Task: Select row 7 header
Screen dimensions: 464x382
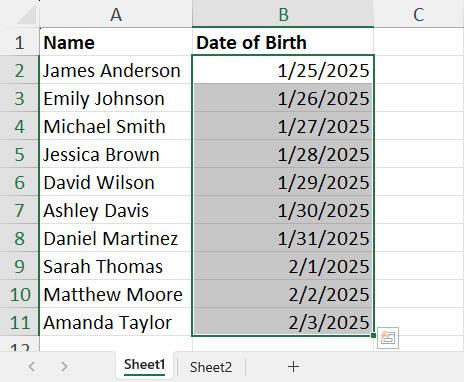Action: click(19, 210)
